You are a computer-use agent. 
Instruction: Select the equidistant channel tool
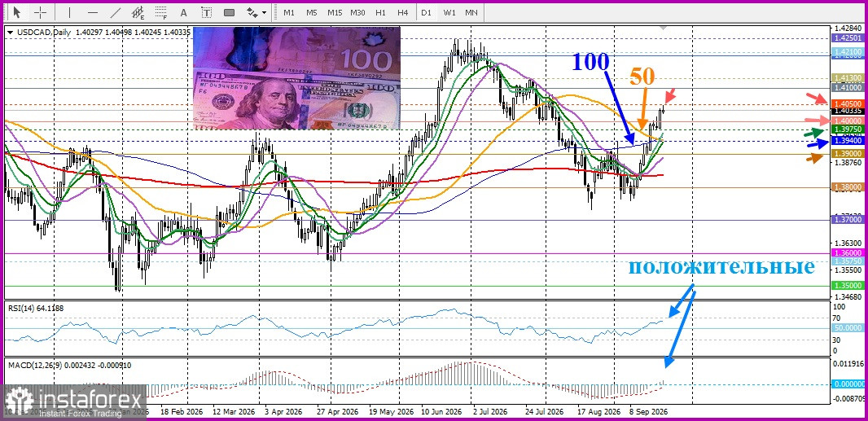pyautogui.click(x=138, y=12)
